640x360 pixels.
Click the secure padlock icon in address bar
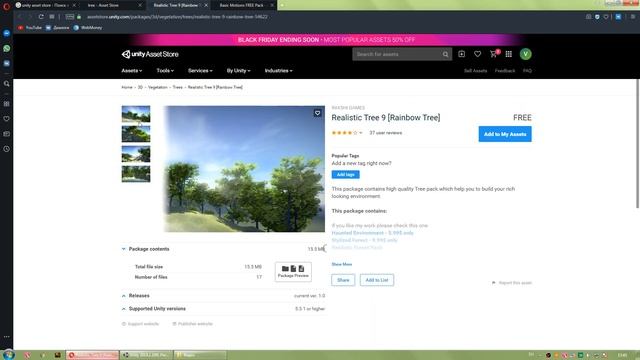[79, 17]
